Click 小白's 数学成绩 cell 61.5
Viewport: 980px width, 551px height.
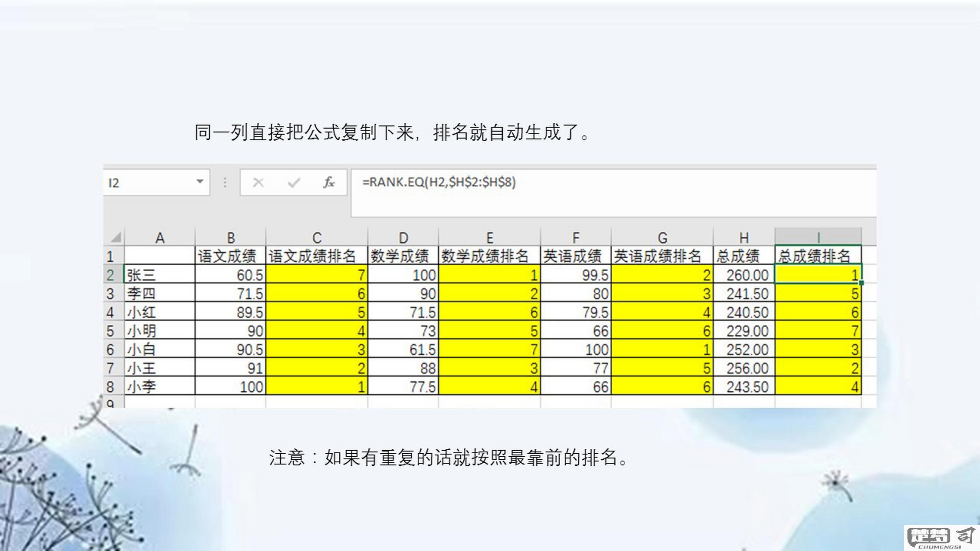[403, 349]
